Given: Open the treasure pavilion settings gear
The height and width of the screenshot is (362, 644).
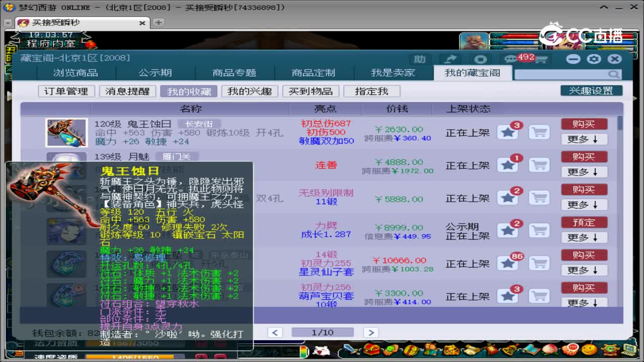Looking at the screenshot, I should (594, 59).
